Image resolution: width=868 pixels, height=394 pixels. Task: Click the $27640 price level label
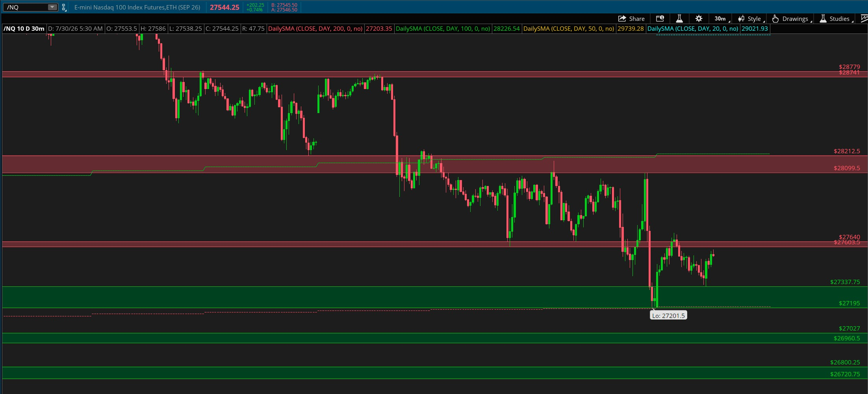click(x=849, y=237)
